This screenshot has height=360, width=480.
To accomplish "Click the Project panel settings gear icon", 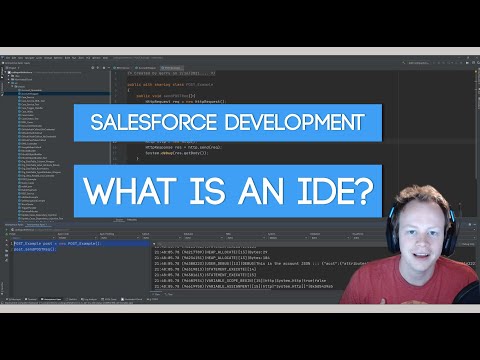I will pos(103,68).
